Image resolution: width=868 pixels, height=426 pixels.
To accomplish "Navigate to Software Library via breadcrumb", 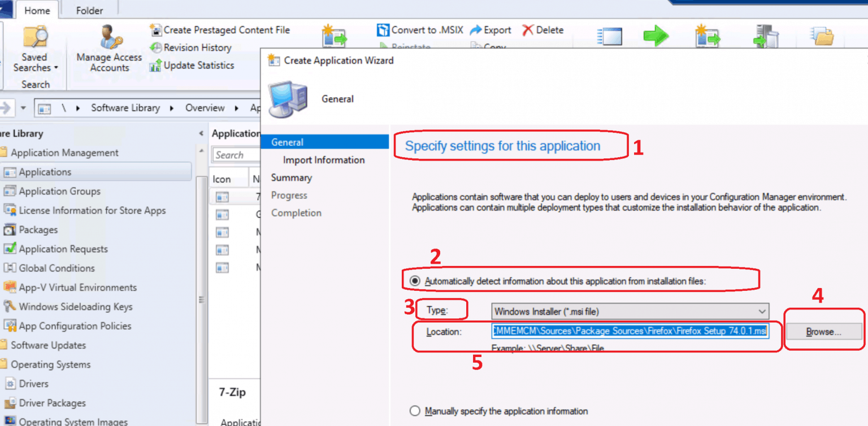I will coord(125,107).
